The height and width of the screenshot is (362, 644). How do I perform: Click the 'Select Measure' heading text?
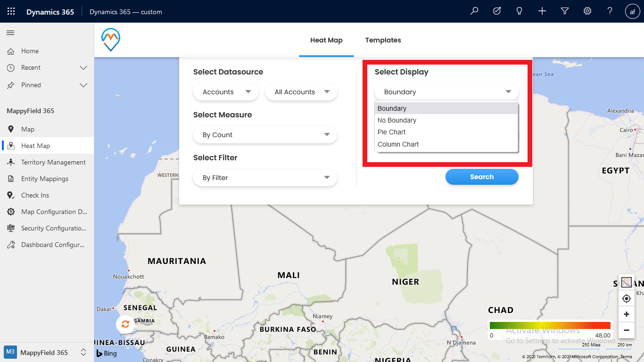point(223,115)
